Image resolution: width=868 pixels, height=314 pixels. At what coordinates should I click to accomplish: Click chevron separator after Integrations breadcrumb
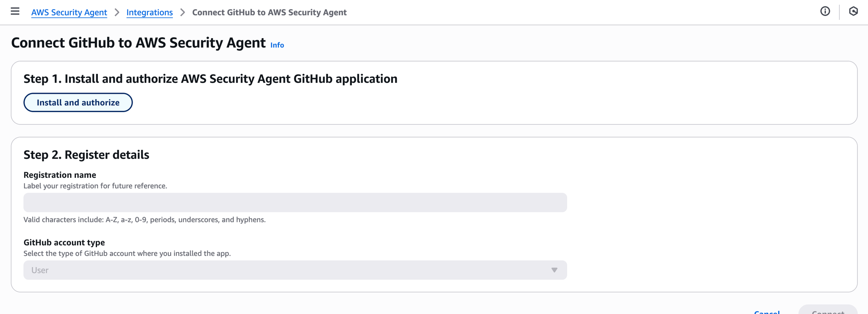[x=183, y=12]
